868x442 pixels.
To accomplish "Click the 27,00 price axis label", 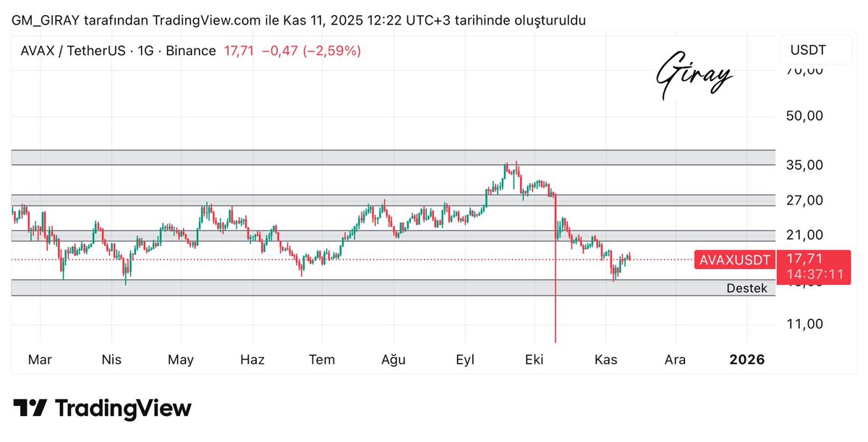I will (x=805, y=200).
